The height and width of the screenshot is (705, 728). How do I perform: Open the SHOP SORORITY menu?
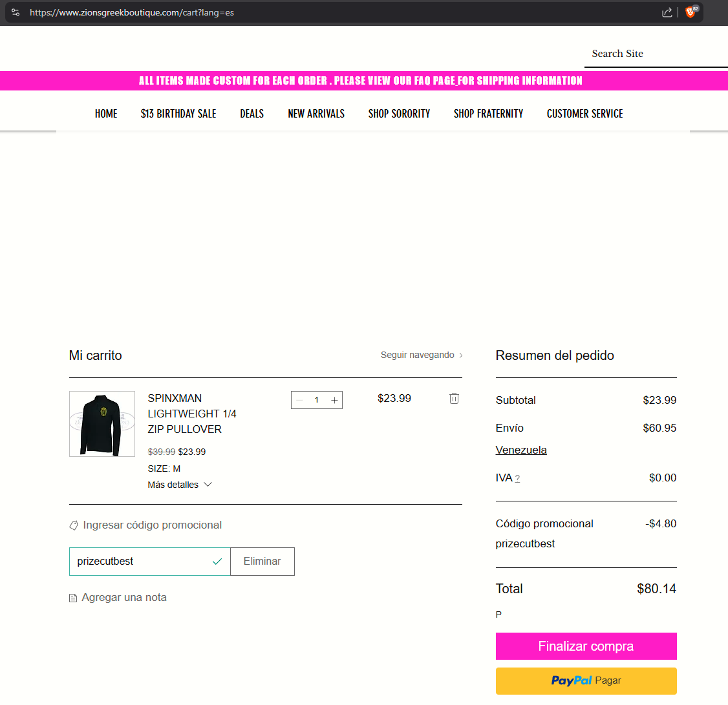tap(400, 114)
